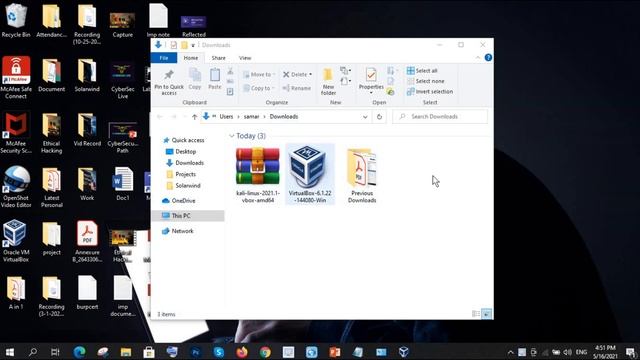Open the Recycle Bin desktop icon
Screen dimensions: 640x360
point(16,20)
